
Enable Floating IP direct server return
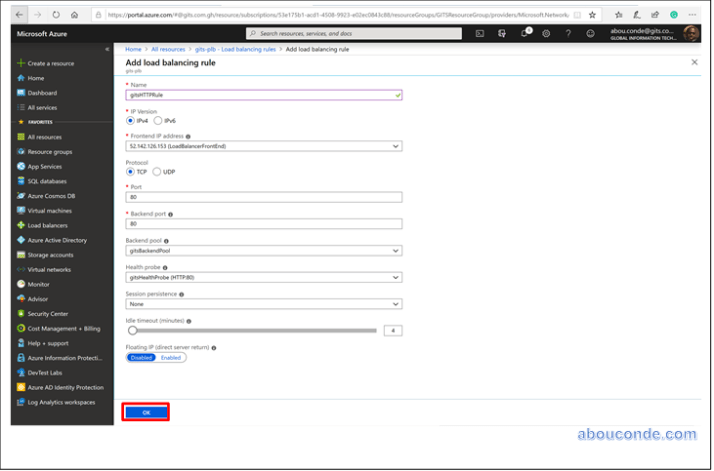[x=171, y=357]
